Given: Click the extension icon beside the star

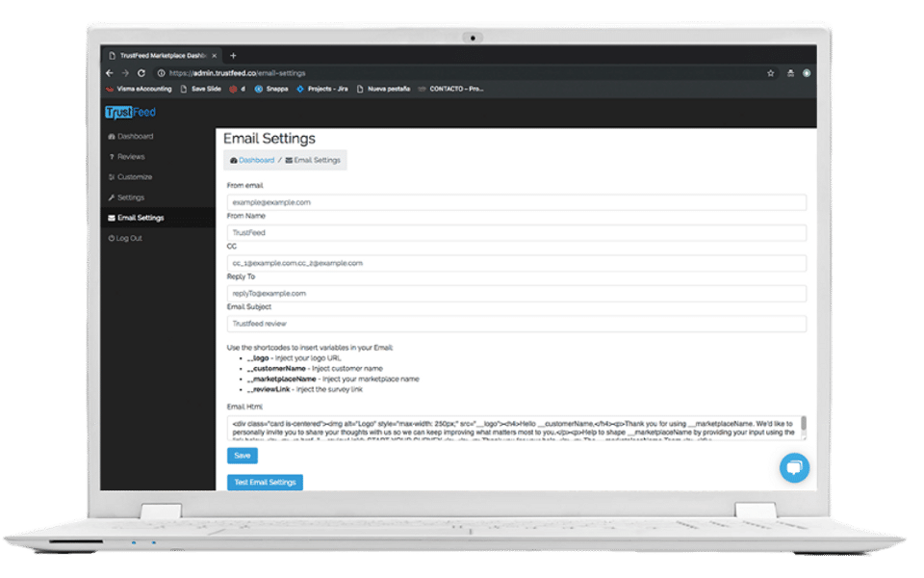Looking at the screenshot, I should (x=790, y=73).
